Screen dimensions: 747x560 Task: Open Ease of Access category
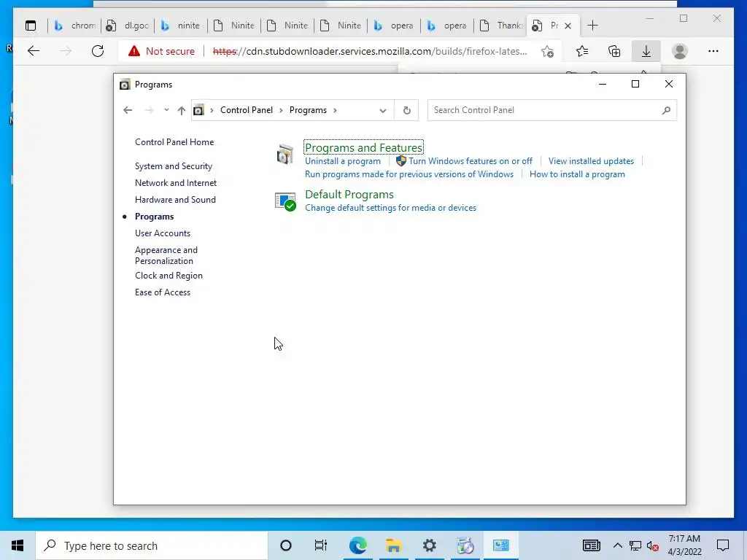tap(163, 292)
